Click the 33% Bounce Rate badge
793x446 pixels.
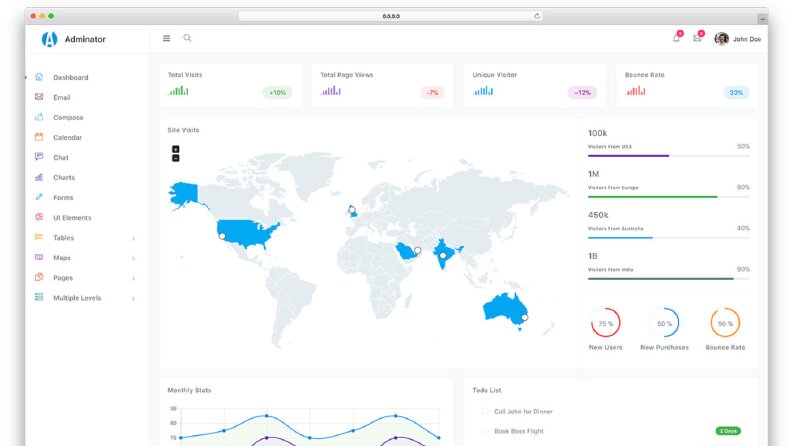(736, 93)
